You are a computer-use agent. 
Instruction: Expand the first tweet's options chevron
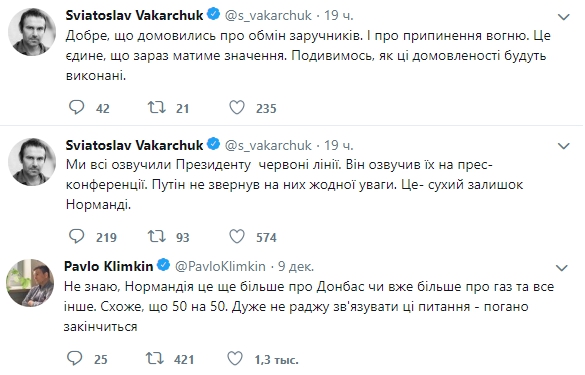pyautogui.click(x=563, y=17)
